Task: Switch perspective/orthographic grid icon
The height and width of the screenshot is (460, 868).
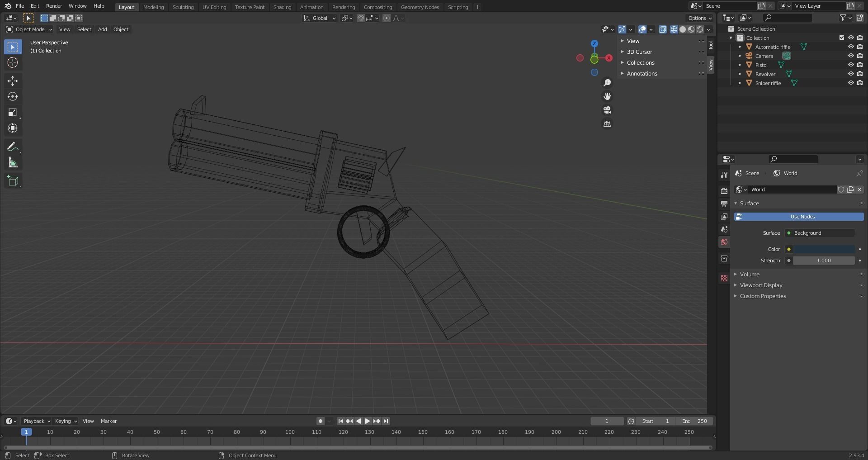Action: 607,123
